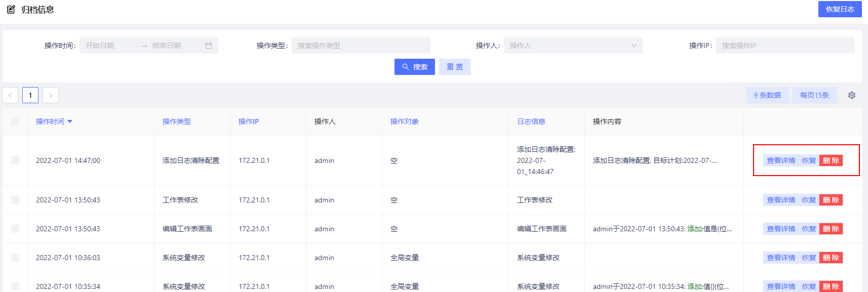Restore the 工作表修改 row
This screenshot has width=868, height=292.
click(x=809, y=200)
